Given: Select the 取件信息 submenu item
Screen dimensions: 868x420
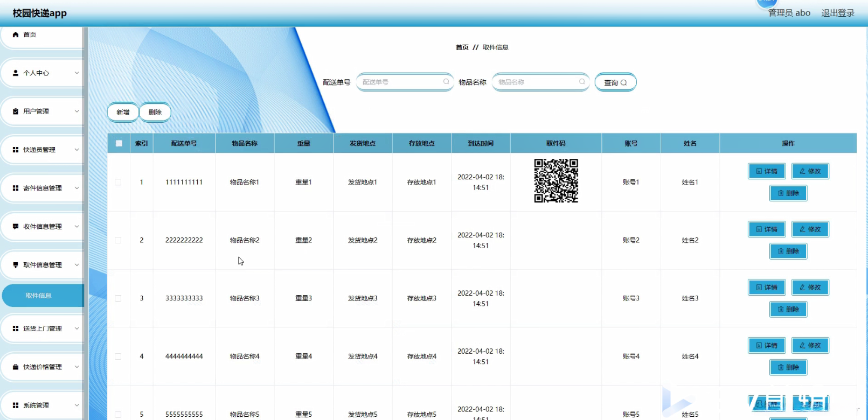Looking at the screenshot, I should coord(43,296).
